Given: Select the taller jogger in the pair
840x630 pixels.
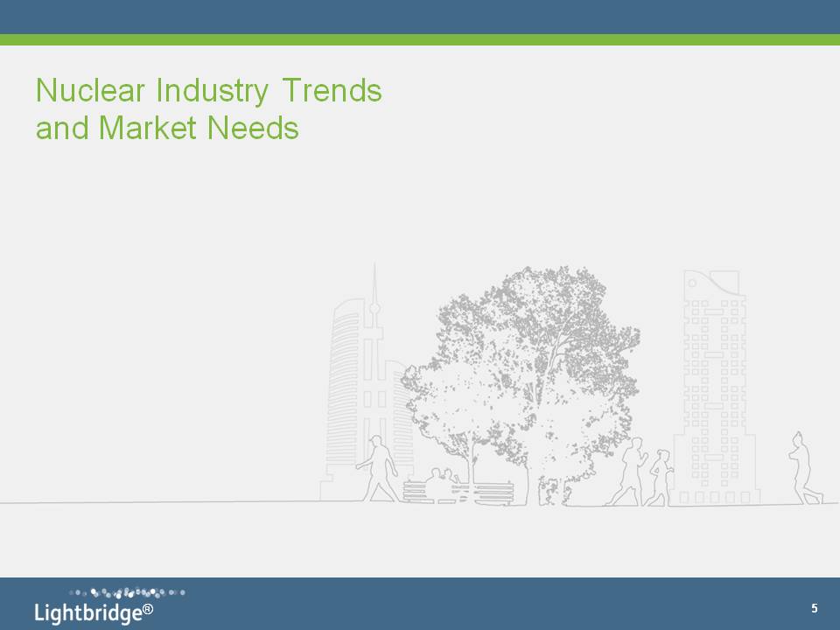Looking at the screenshot, I should pos(630,472).
